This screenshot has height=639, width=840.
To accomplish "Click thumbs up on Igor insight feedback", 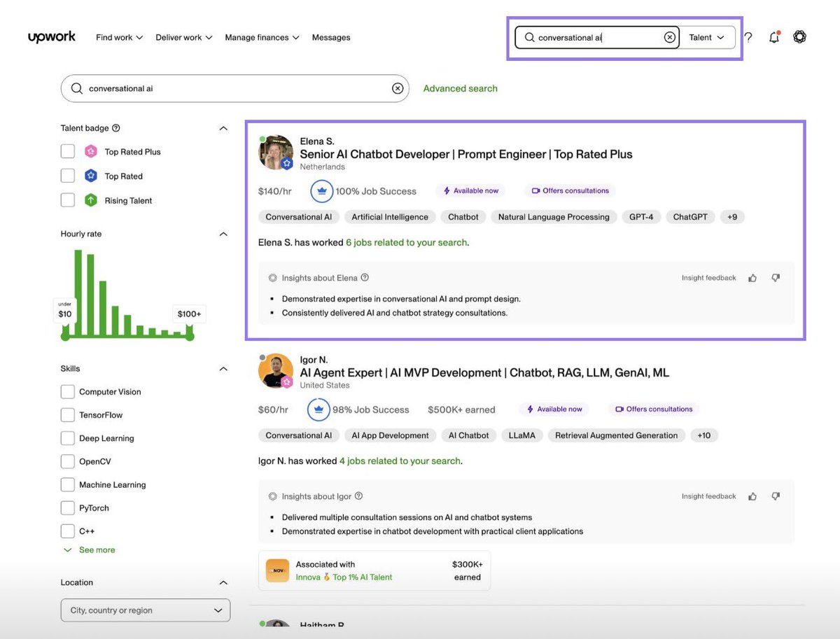I will pyautogui.click(x=752, y=496).
